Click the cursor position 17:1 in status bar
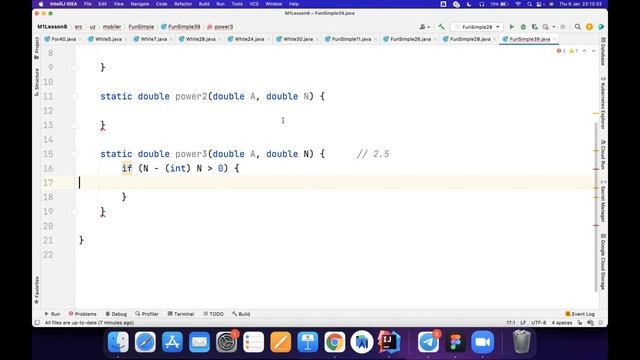This screenshot has height=360, width=640. 511,322
